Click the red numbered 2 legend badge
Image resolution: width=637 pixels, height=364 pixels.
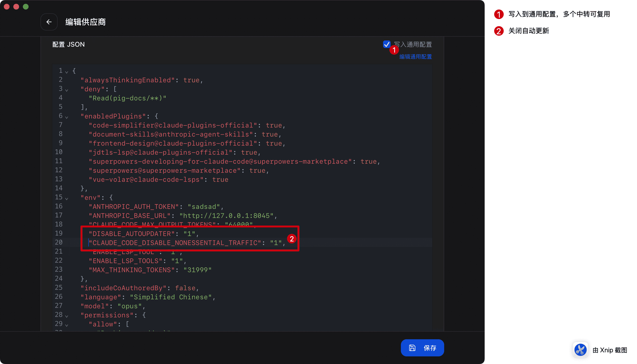(499, 31)
